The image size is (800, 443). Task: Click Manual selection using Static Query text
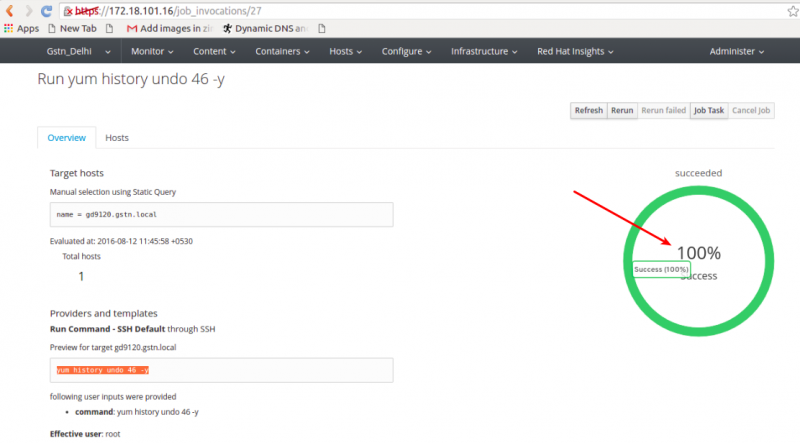point(113,192)
